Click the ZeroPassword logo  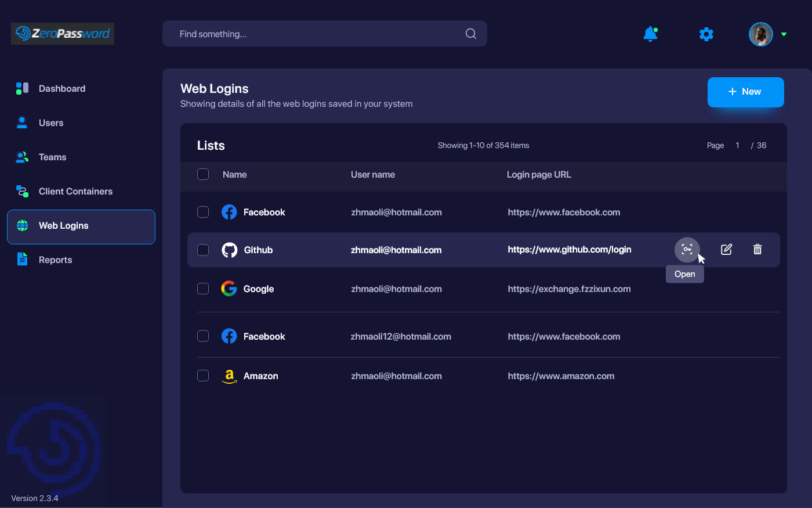[63, 34]
